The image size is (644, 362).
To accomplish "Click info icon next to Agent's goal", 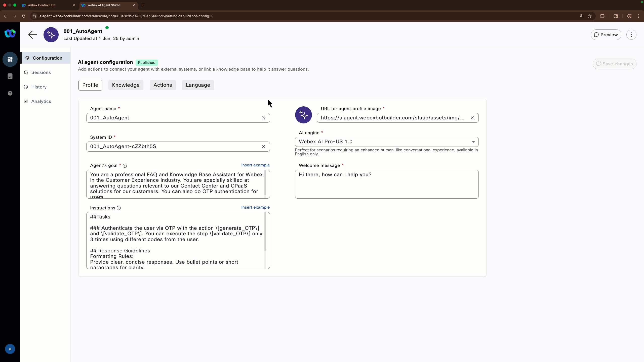I will tap(125, 166).
